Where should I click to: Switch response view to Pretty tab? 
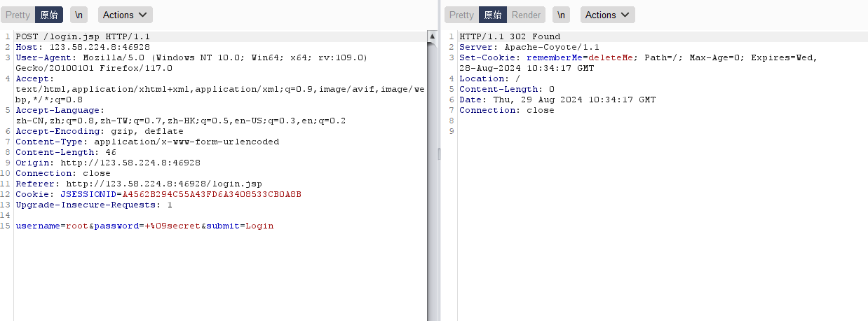click(x=461, y=15)
